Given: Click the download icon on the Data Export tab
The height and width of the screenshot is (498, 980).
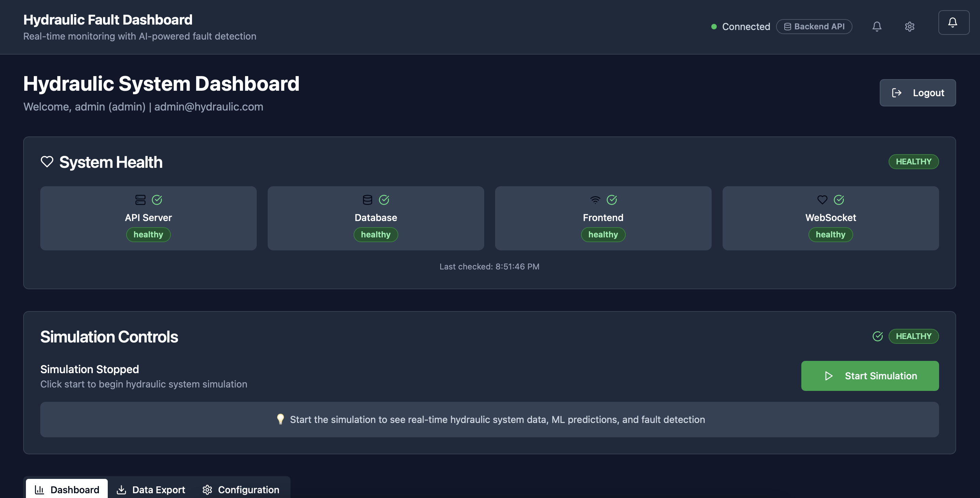Looking at the screenshot, I should pyautogui.click(x=122, y=489).
